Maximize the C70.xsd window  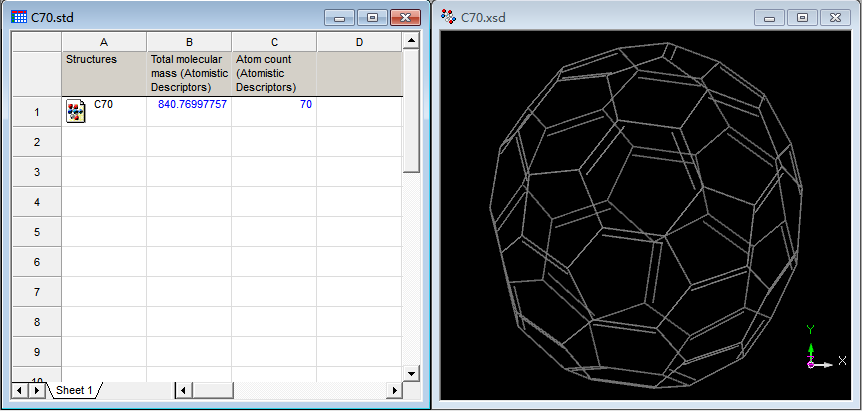point(803,18)
